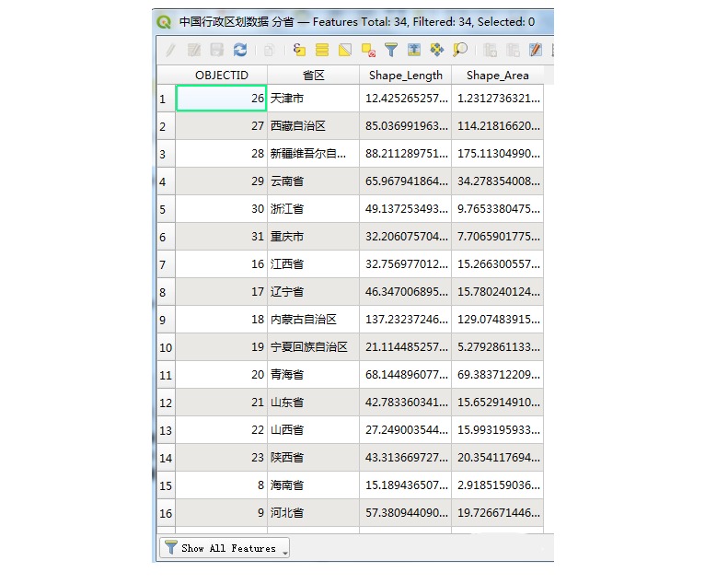This screenshot has width=728, height=584.
Task: Select row header number 12
Action: click(166, 403)
